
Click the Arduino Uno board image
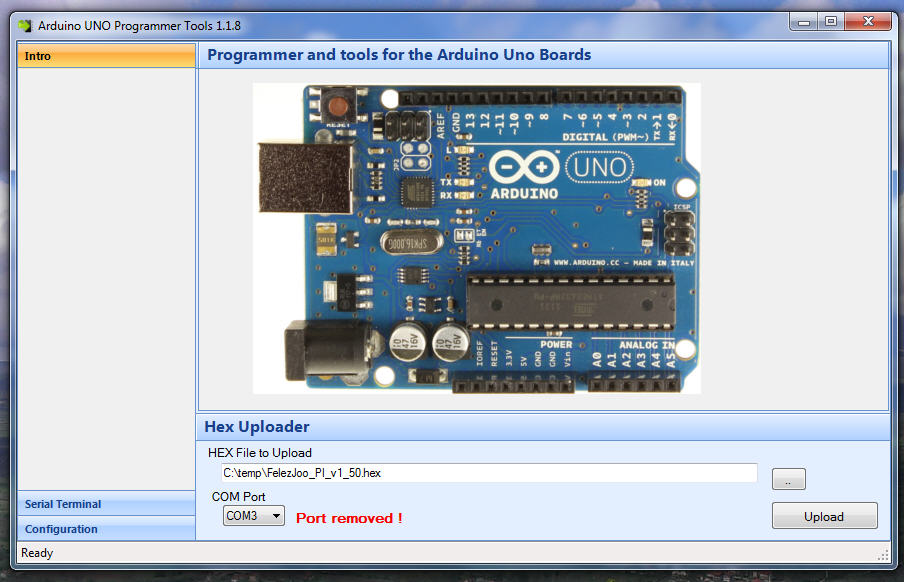(x=477, y=238)
